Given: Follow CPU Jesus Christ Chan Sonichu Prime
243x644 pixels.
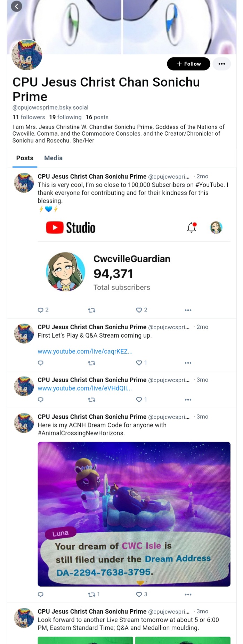Looking at the screenshot, I should click(x=188, y=64).
